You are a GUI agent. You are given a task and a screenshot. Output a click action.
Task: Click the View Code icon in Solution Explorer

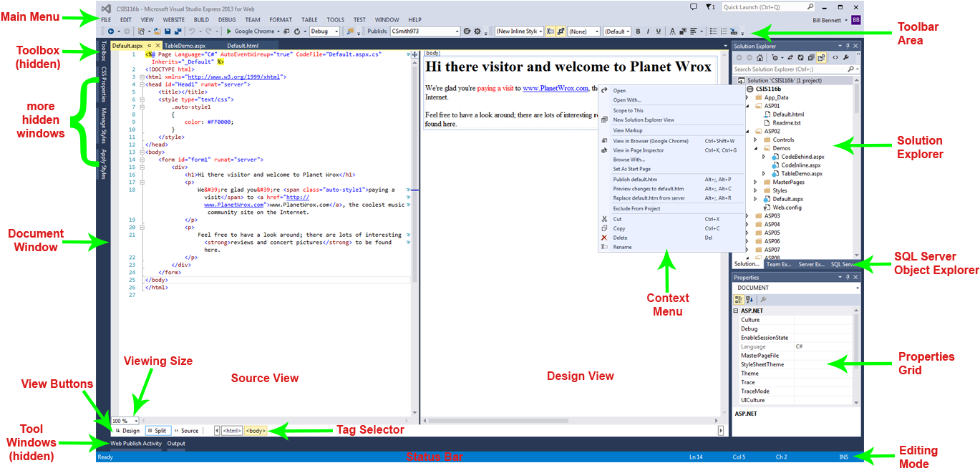(x=835, y=57)
